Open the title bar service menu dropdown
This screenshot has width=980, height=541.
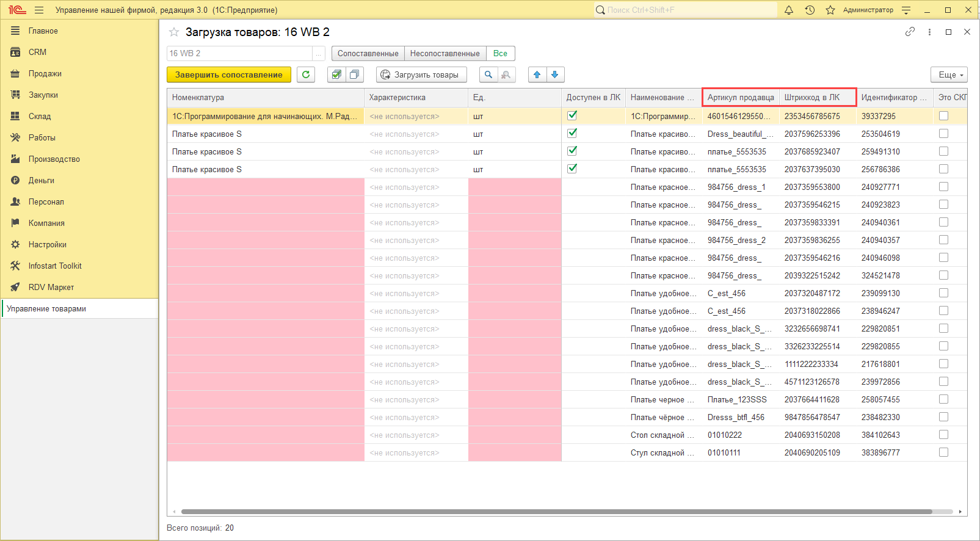(906, 10)
